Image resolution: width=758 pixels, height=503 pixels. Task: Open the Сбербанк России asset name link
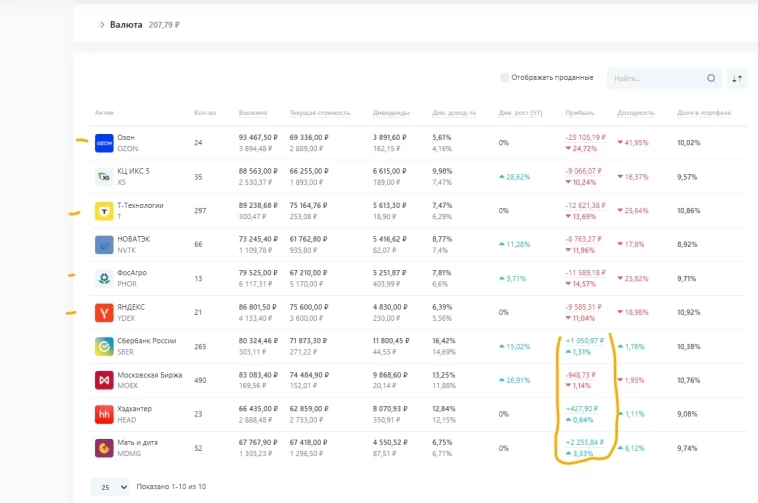tap(146, 341)
